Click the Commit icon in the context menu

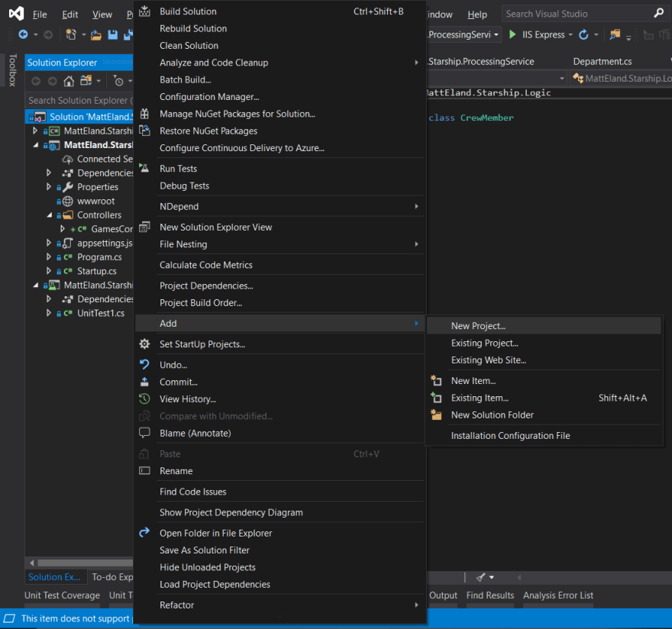pos(145,382)
